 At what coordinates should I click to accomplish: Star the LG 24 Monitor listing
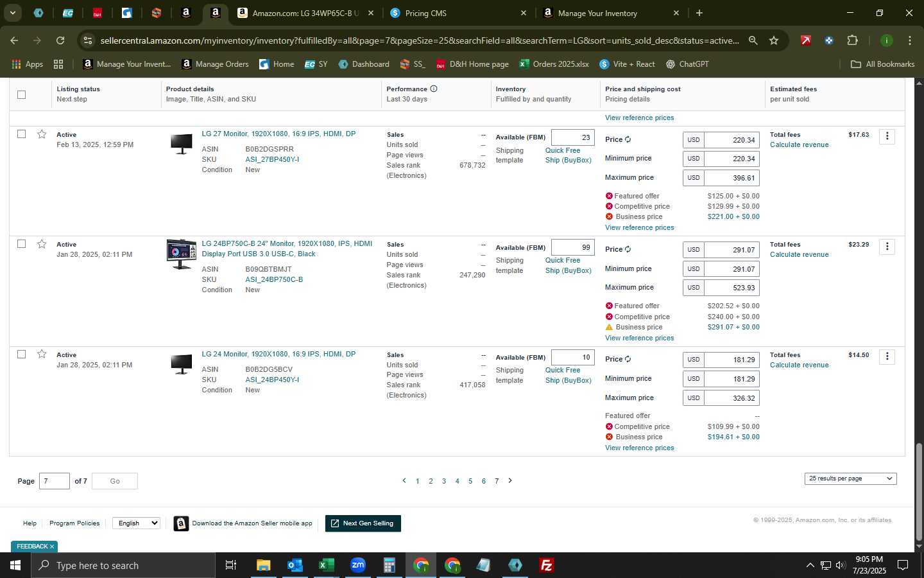42,355
